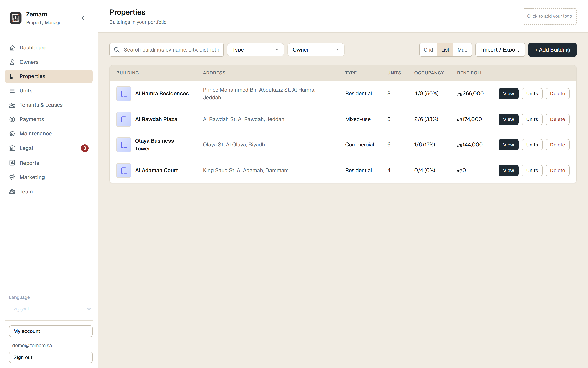Focus the Search buildings input field
The image size is (588, 368).
click(166, 50)
